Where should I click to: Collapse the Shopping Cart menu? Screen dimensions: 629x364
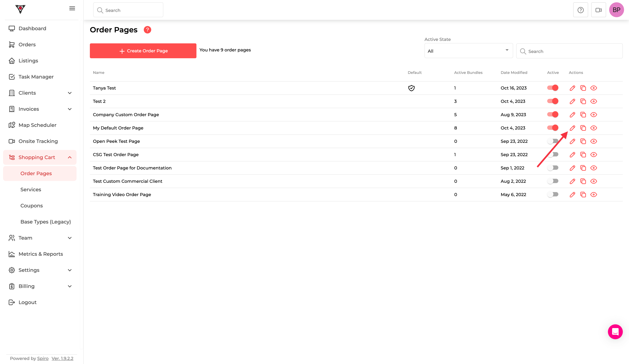40,157
